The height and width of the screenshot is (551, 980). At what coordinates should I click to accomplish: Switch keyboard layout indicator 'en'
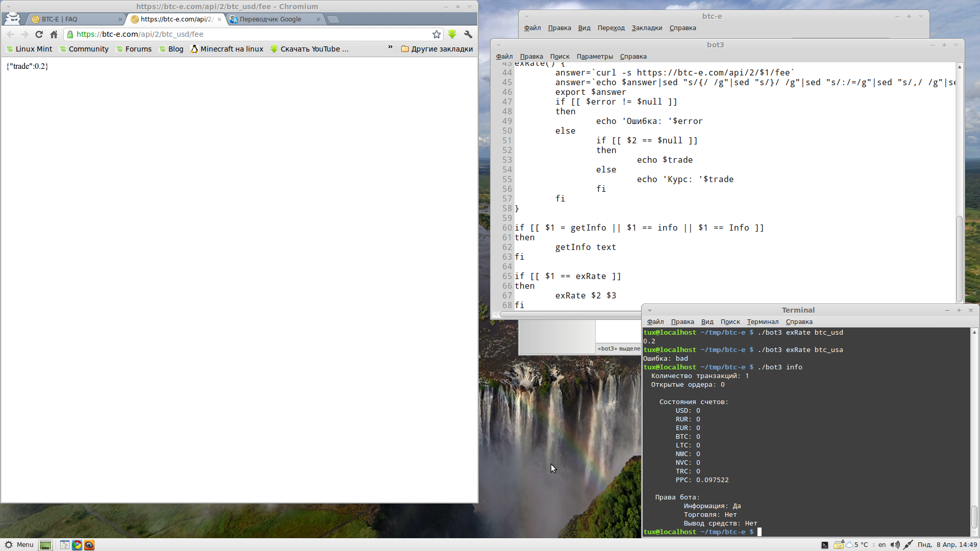[882, 545]
